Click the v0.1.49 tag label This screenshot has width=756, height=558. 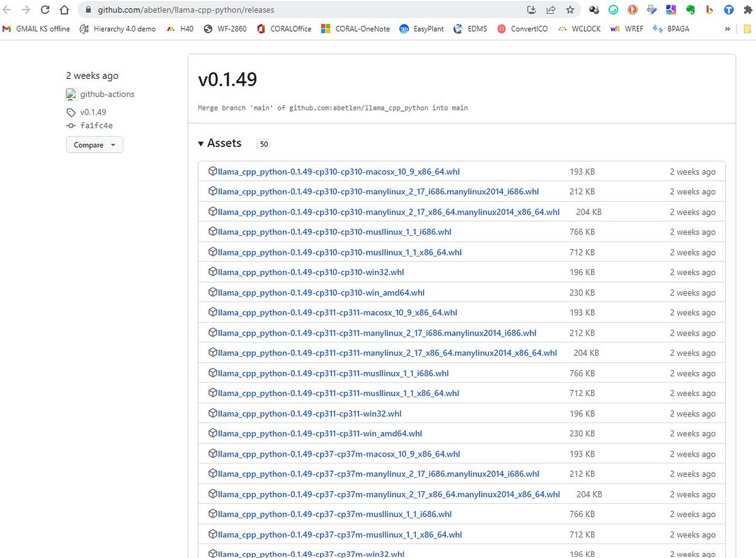pyautogui.click(x=92, y=112)
